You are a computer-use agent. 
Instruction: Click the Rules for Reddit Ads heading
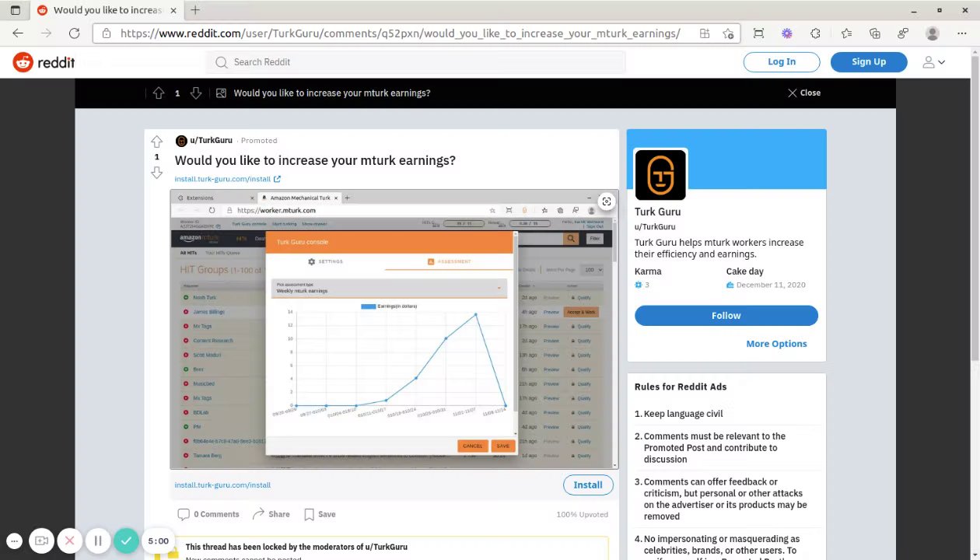(681, 387)
